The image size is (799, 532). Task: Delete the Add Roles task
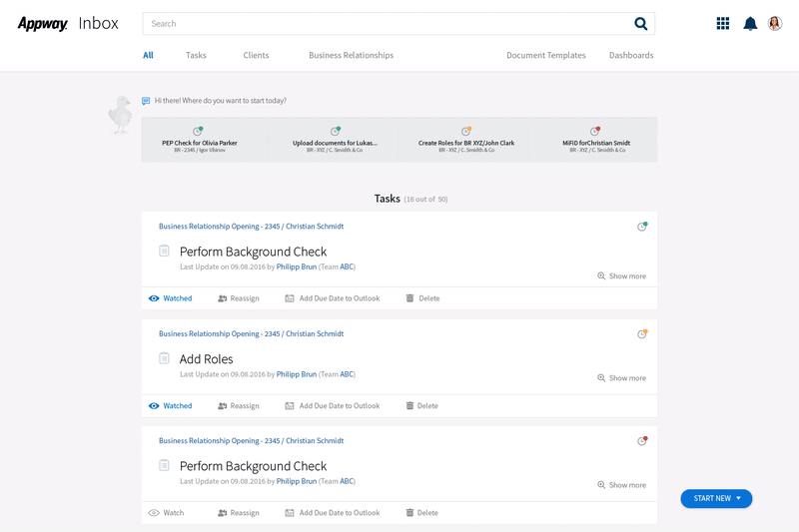pos(421,406)
